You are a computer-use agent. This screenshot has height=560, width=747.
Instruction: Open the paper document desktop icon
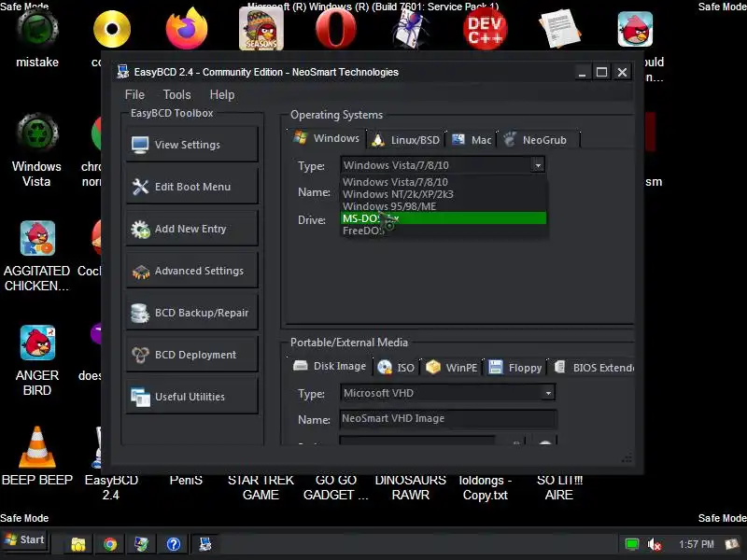[x=559, y=29]
